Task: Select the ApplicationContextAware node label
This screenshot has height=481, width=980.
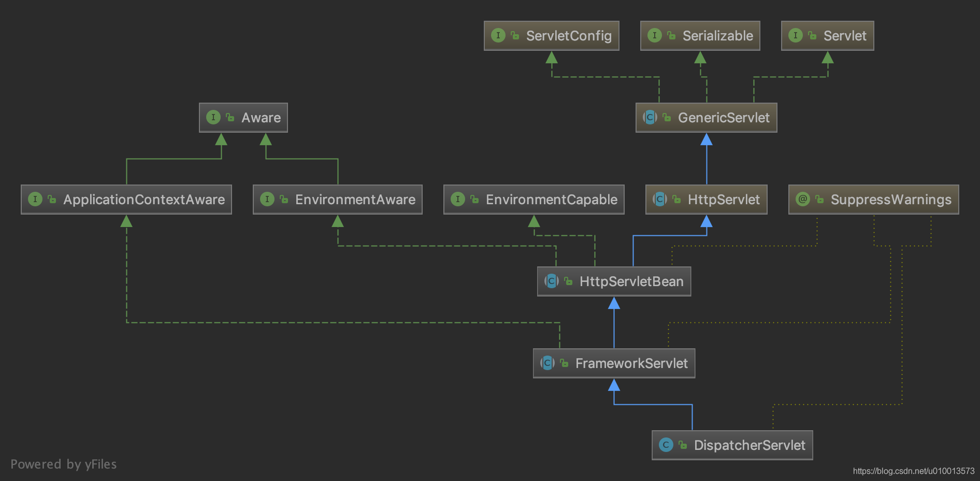Action: 143,200
